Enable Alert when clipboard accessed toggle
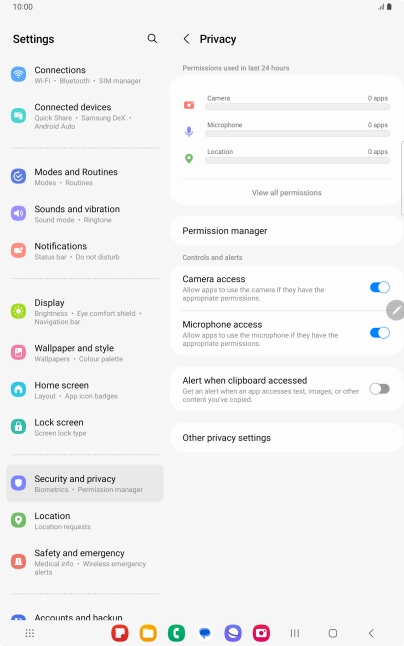The image size is (404, 646). click(x=379, y=389)
